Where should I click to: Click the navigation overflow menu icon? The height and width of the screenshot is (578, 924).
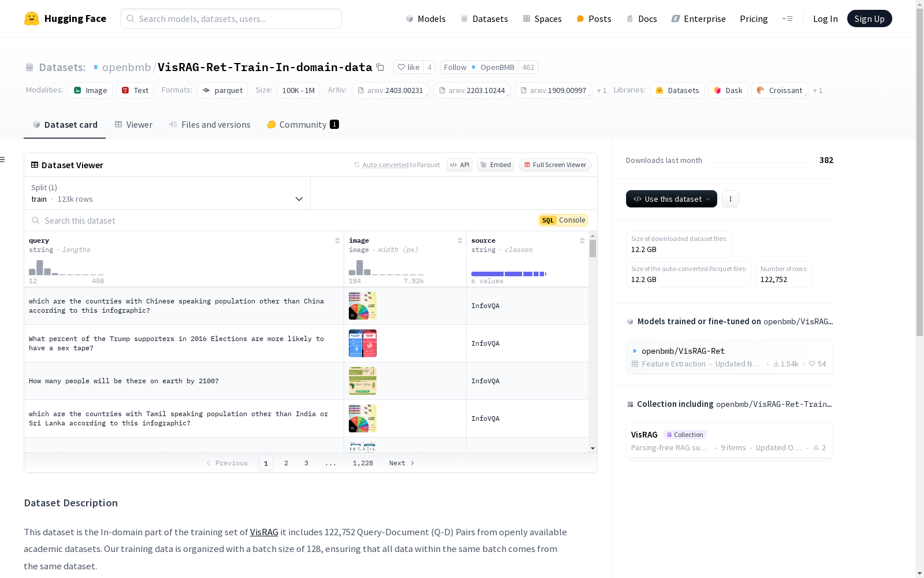(787, 18)
